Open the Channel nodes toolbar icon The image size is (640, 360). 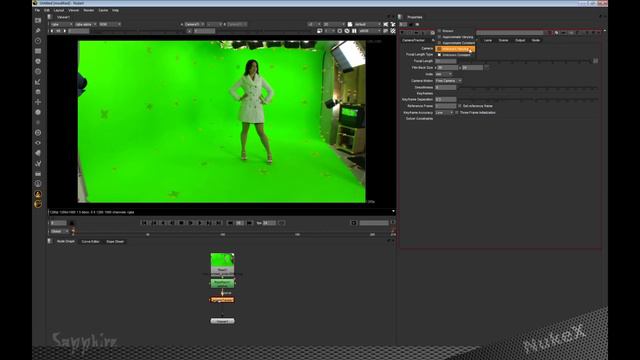(x=38, y=51)
